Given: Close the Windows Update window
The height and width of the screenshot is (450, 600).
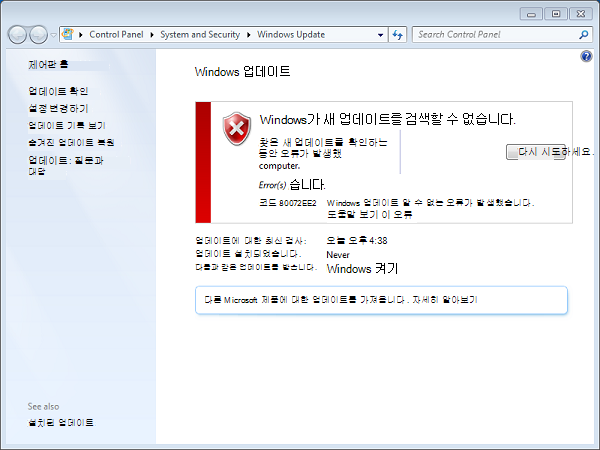Looking at the screenshot, I should (580, 14).
